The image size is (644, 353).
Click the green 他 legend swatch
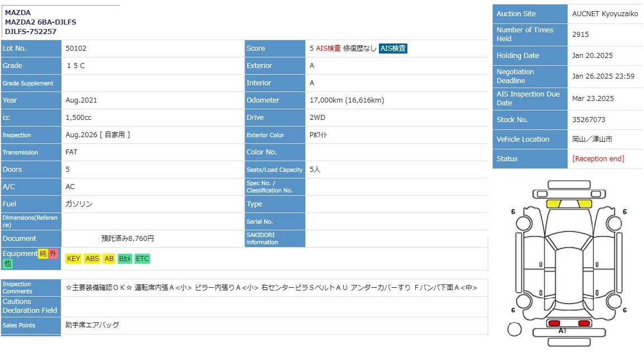pos(7,263)
